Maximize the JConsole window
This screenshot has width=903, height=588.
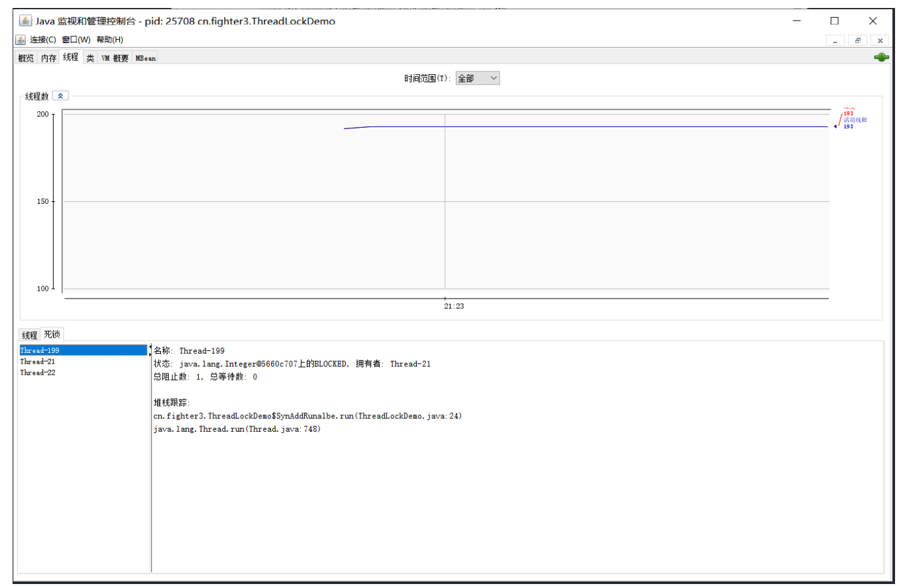[835, 21]
